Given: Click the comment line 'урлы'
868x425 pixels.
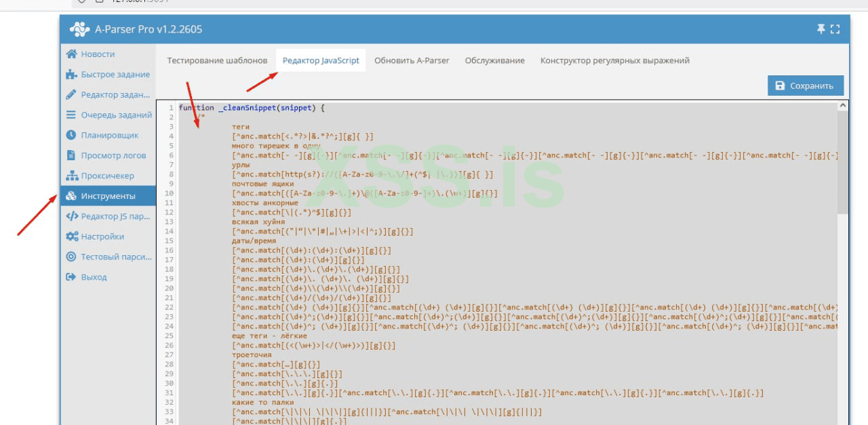Looking at the screenshot, I should [241, 165].
